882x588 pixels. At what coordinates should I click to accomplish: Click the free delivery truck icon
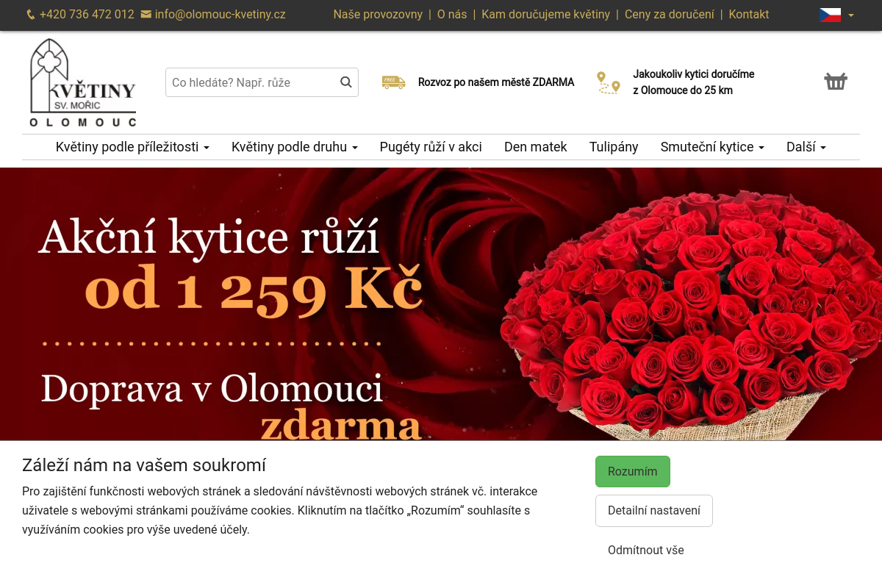[x=393, y=82]
